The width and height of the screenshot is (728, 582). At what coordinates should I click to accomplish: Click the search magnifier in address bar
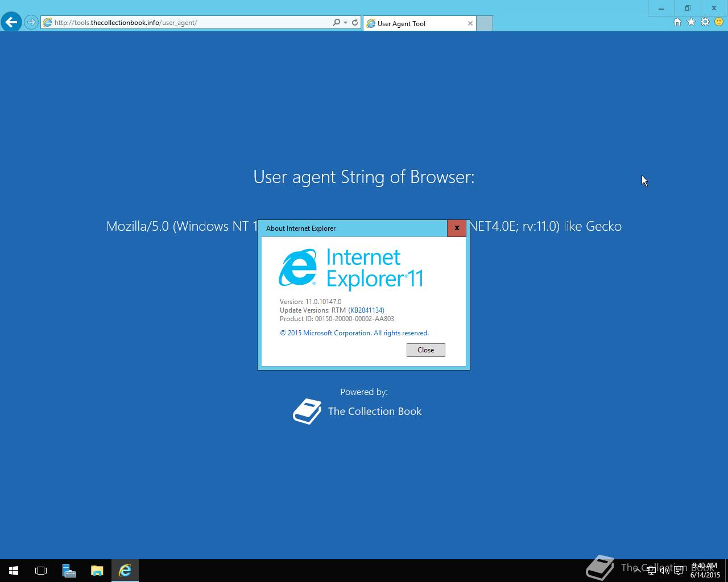point(337,22)
